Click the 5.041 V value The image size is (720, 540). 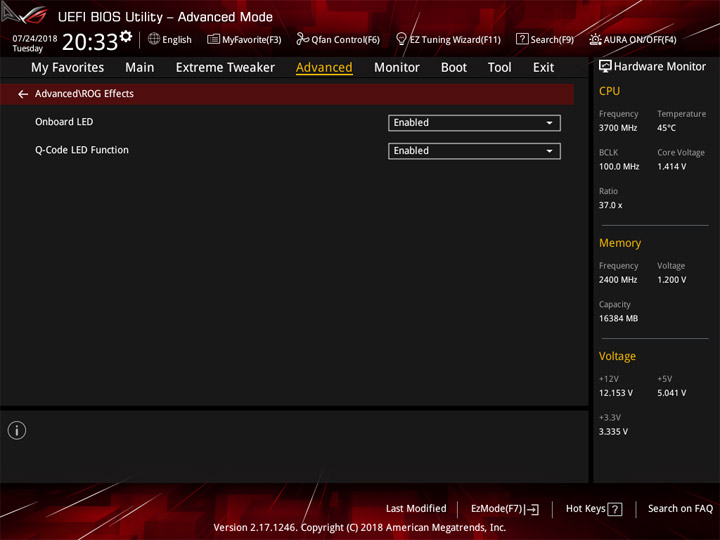(x=671, y=393)
